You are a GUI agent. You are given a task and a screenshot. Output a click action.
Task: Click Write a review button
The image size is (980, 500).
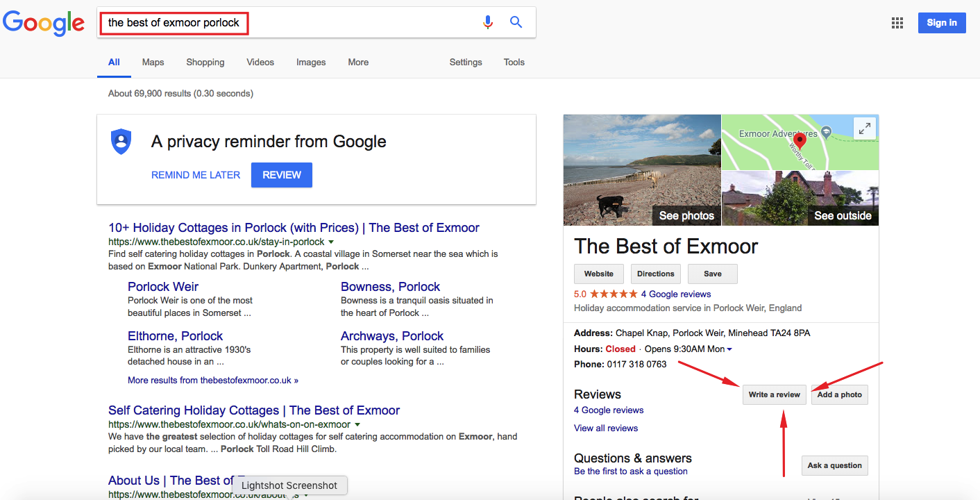[x=775, y=394]
